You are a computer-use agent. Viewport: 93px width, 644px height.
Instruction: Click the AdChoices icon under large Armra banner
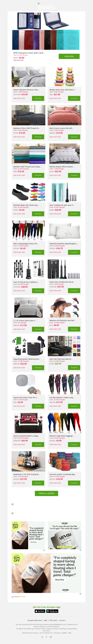(x=80, y=594)
